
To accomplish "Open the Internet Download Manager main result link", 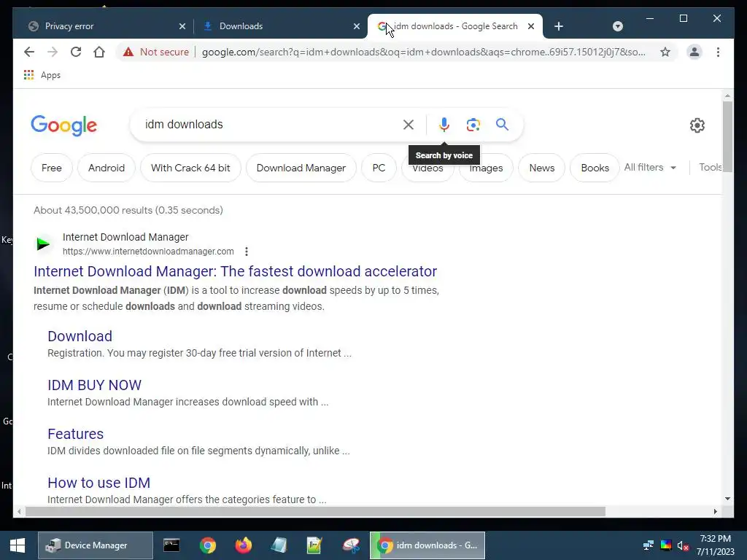I will [235, 271].
